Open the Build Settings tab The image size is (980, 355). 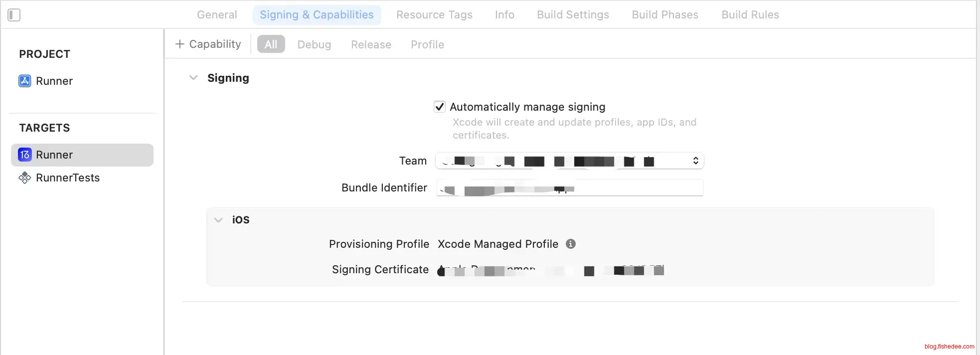[x=573, y=15]
